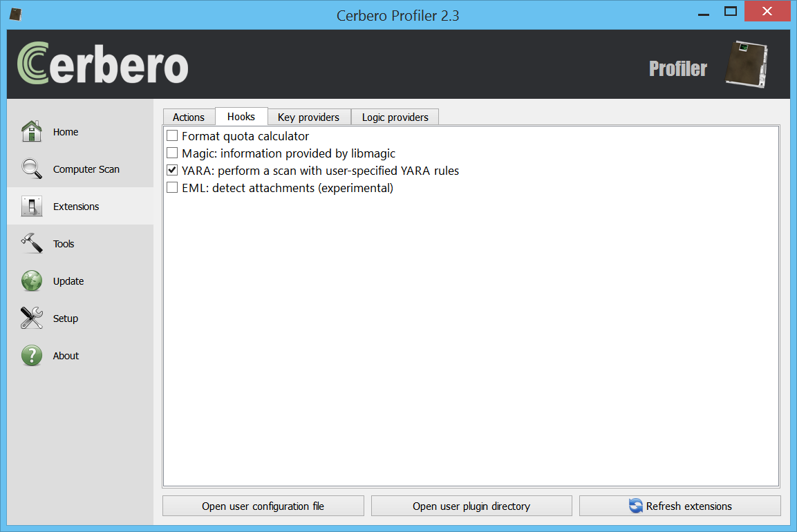797x532 pixels.
Task: Click 'Magic: information provided by libmagic' text
Action: (289, 153)
